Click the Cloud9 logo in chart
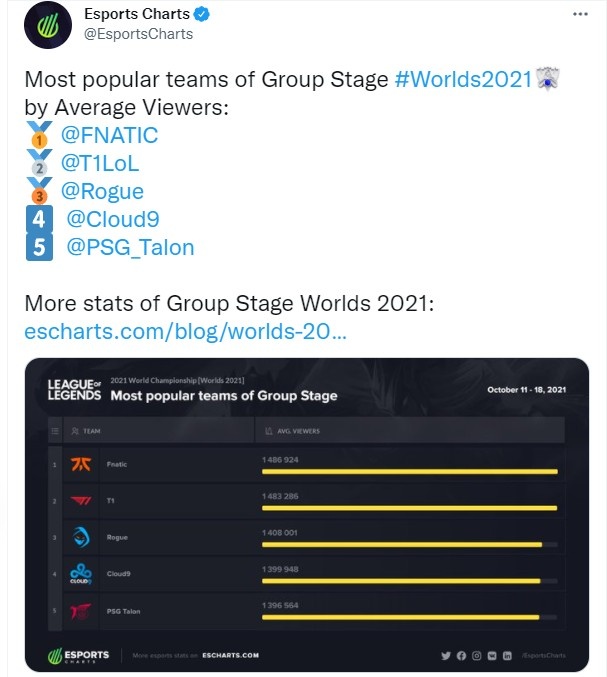 point(81,575)
